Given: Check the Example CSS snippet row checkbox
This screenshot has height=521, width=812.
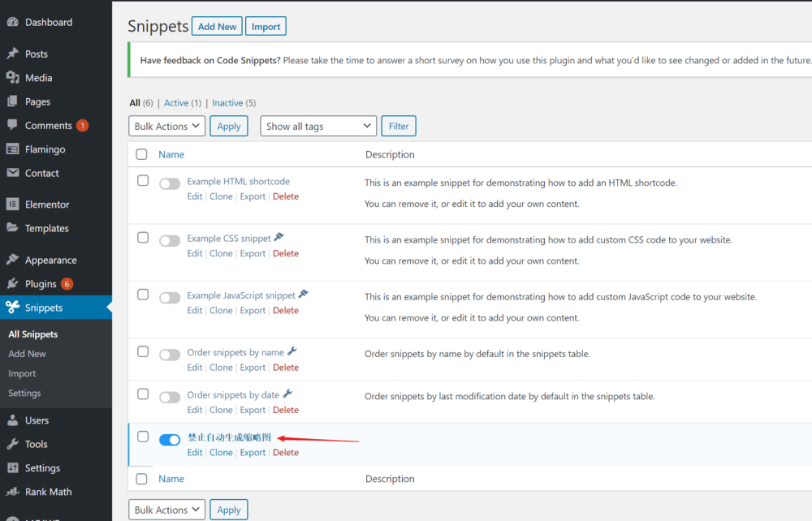Looking at the screenshot, I should pyautogui.click(x=143, y=238).
